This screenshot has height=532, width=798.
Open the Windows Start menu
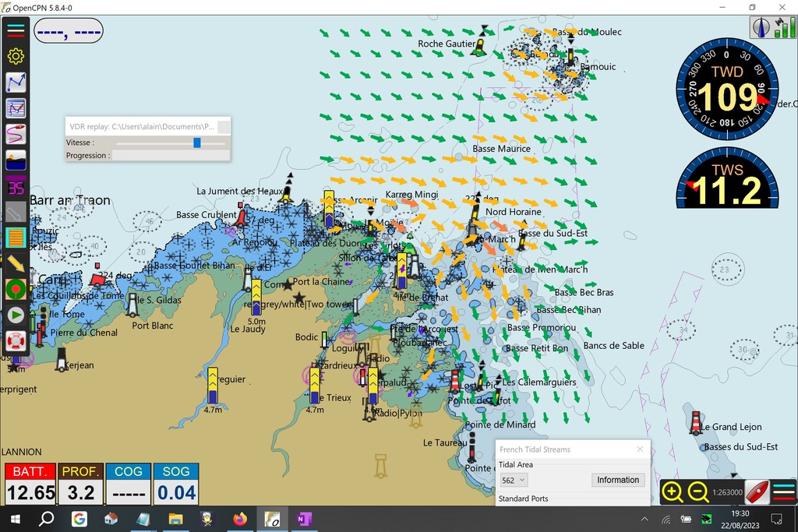[x=16, y=519]
